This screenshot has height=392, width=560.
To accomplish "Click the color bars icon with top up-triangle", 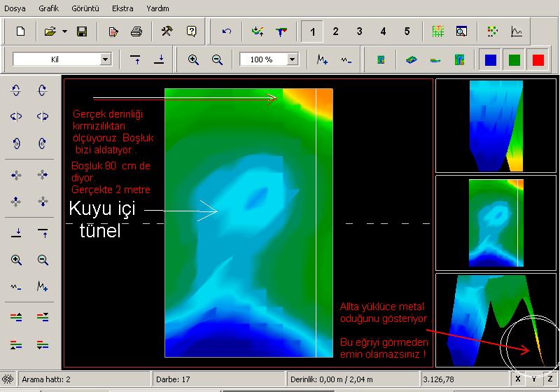I will coord(16,317).
